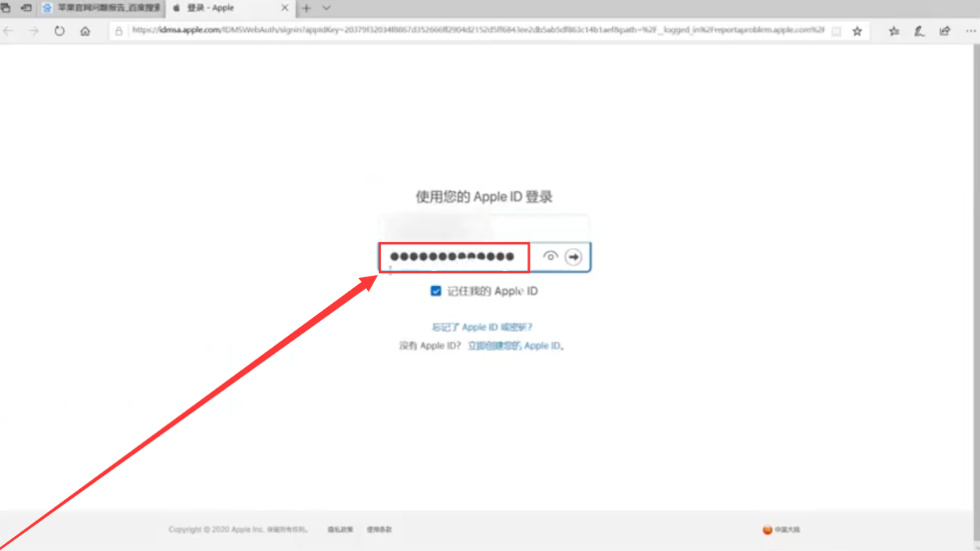The height and width of the screenshot is (551, 980).
Task: Click the Apple ID email field
Action: pyautogui.click(x=485, y=226)
